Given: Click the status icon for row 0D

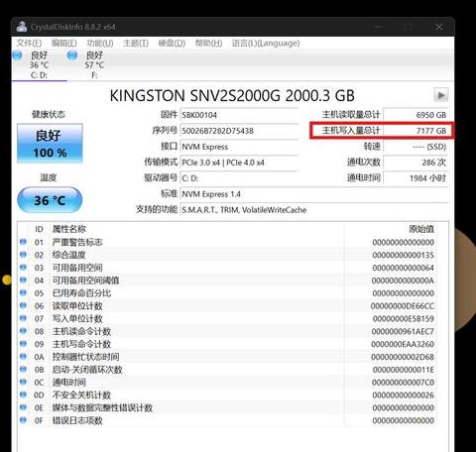Looking at the screenshot, I should [x=23, y=395].
